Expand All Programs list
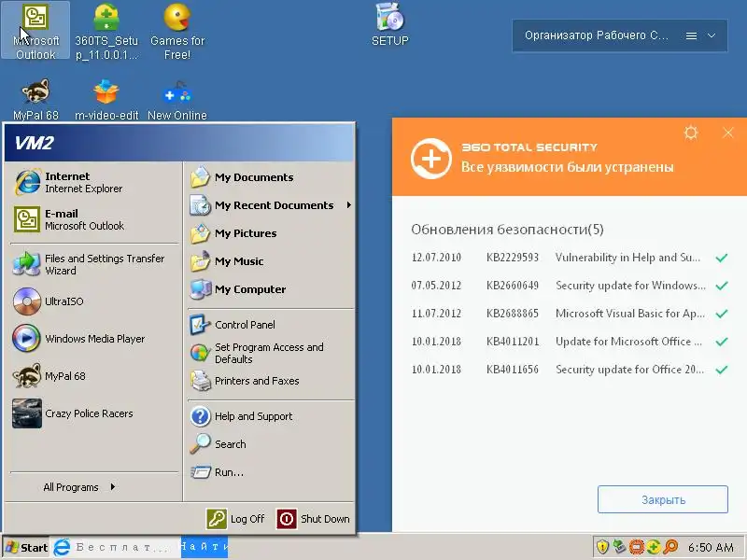The height and width of the screenshot is (560, 747). [79, 487]
